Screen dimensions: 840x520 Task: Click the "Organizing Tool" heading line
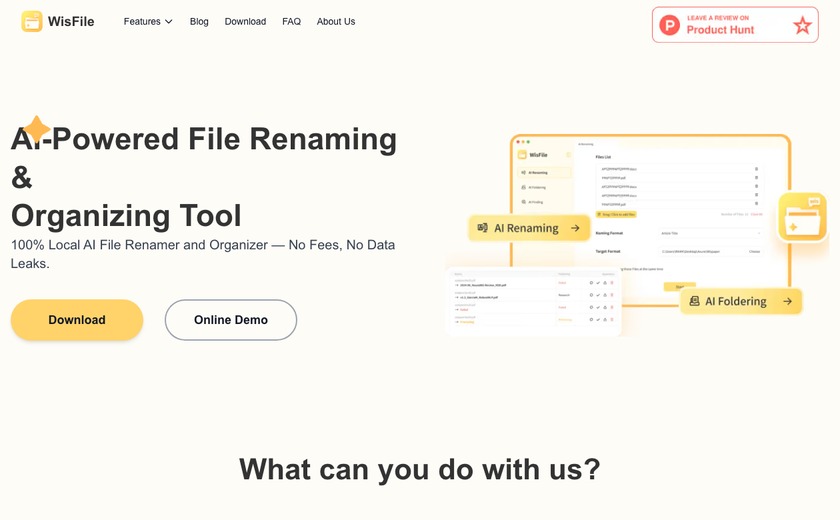[126, 215]
